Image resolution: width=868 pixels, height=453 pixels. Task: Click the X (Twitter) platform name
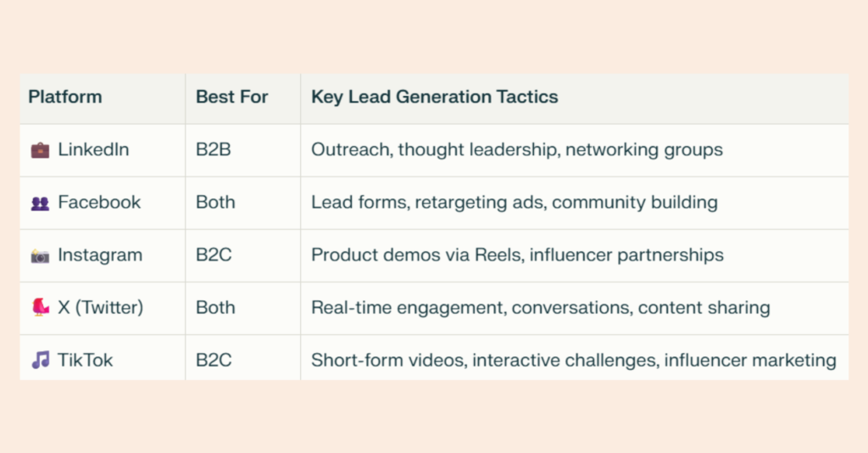tap(100, 308)
